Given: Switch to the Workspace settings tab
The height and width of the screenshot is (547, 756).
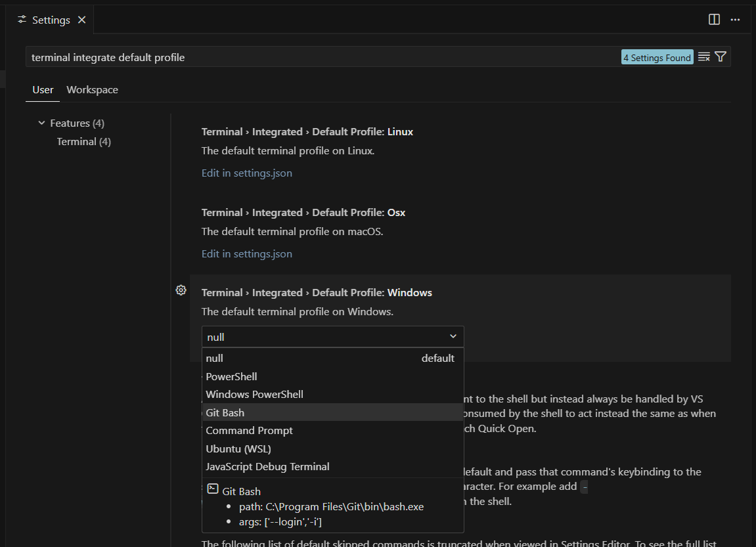Looking at the screenshot, I should 92,90.
